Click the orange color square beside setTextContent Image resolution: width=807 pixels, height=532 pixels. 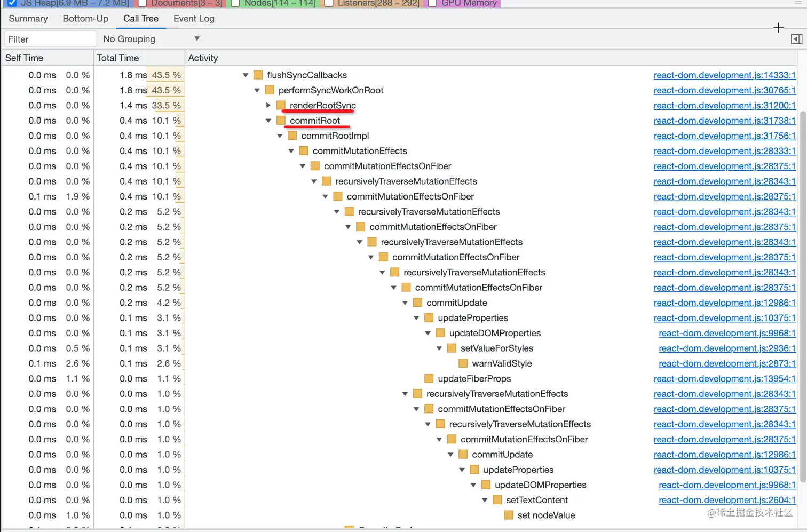497,500
